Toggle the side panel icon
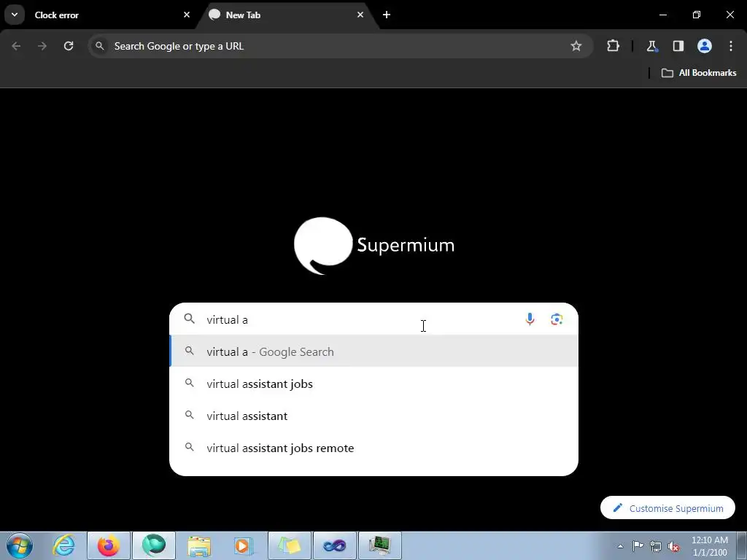The height and width of the screenshot is (560, 747). click(x=678, y=46)
